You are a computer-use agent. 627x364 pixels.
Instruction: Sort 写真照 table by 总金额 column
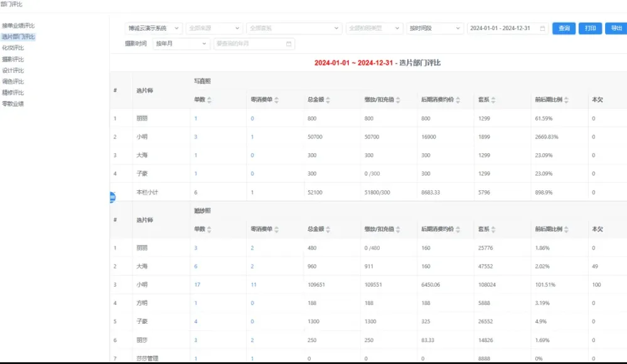pyautogui.click(x=328, y=100)
